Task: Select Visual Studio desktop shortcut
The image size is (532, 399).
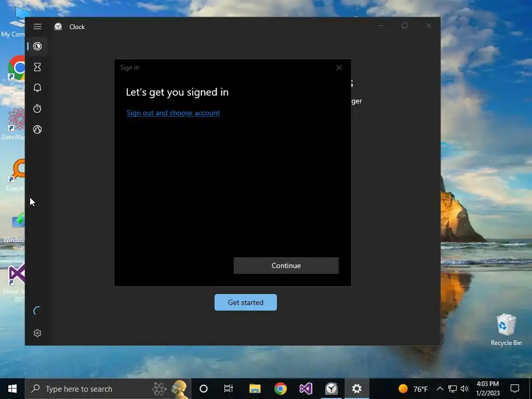Action: [15, 282]
